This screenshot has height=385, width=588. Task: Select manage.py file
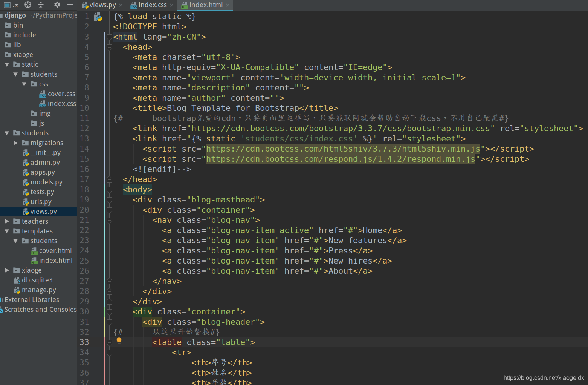click(x=35, y=290)
